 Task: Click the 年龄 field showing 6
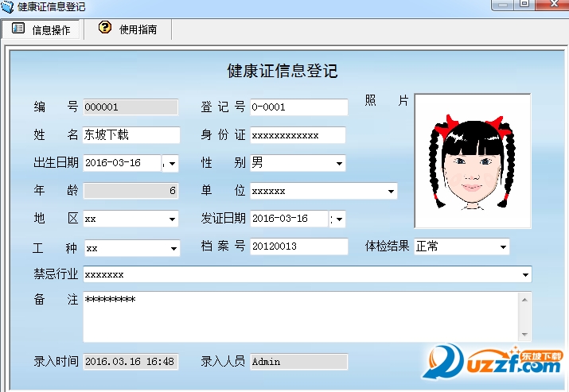click(131, 191)
